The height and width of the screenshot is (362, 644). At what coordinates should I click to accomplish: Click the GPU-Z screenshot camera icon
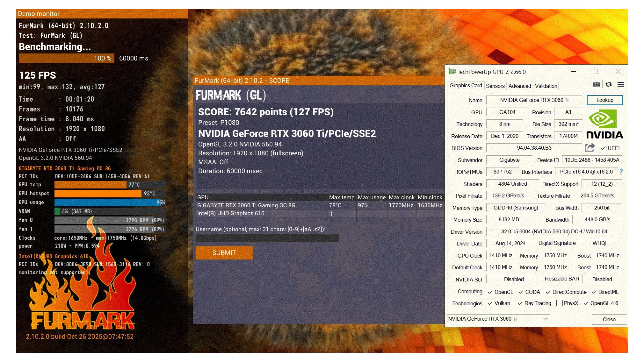596,84
